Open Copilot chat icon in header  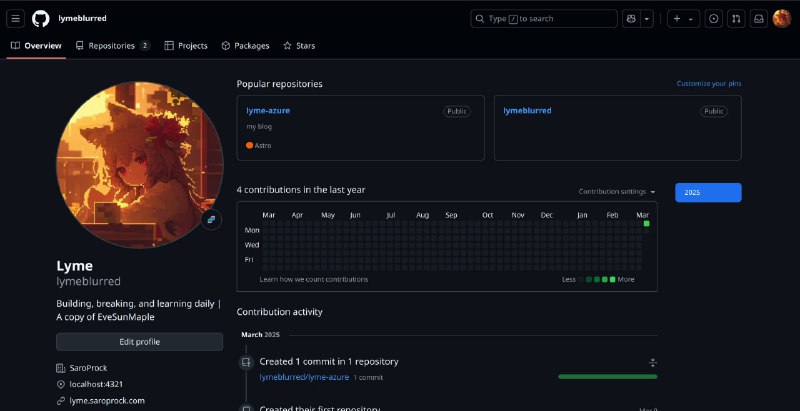pos(631,18)
